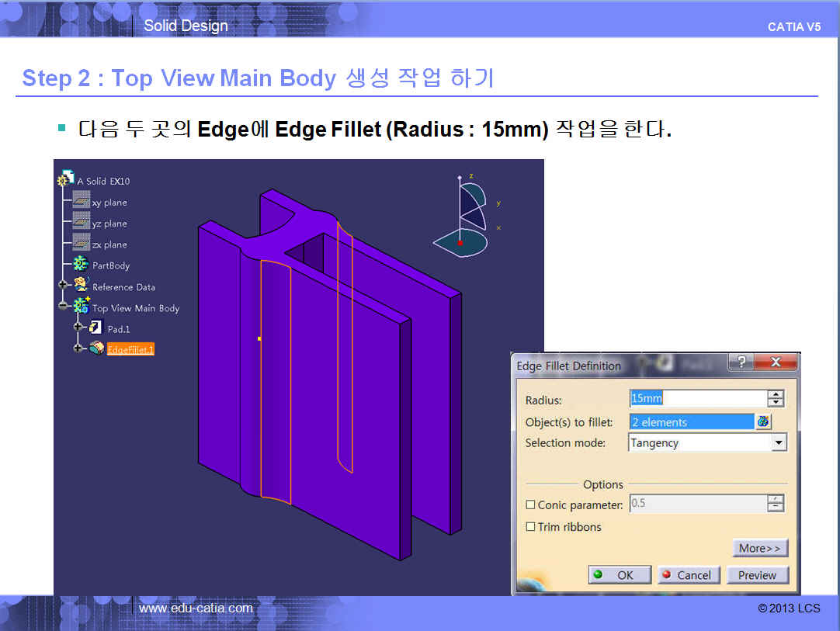
Task: Open the fillet objects list icon
Action: tap(763, 421)
